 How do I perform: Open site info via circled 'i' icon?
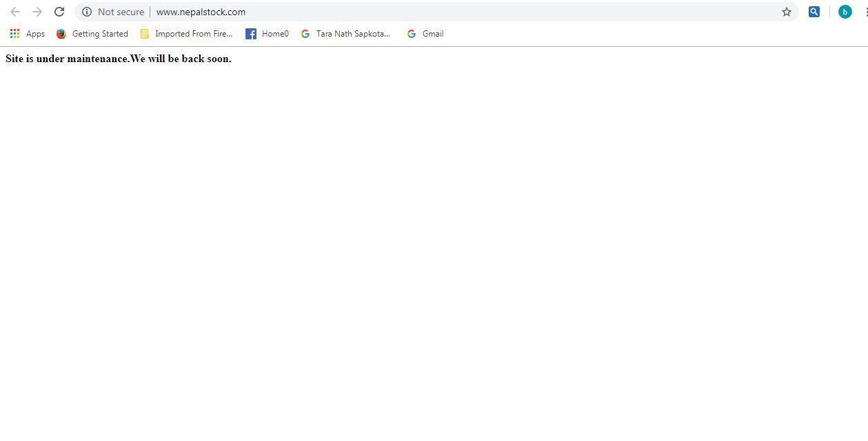(x=87, y=12)
